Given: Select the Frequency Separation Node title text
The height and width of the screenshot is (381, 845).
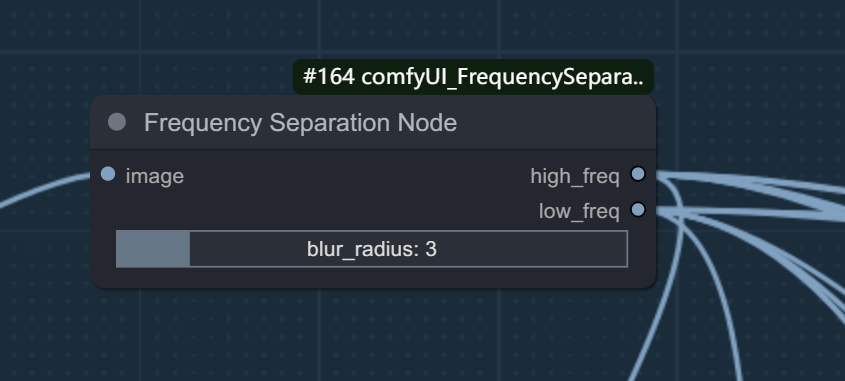Looking at the screenshot, I should tap(300, 123).
